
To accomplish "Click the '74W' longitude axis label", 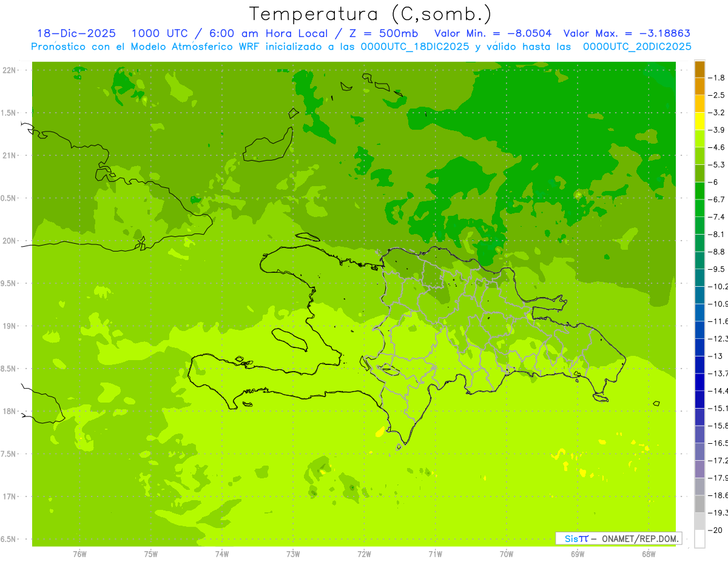I will [x=222, y=554].
